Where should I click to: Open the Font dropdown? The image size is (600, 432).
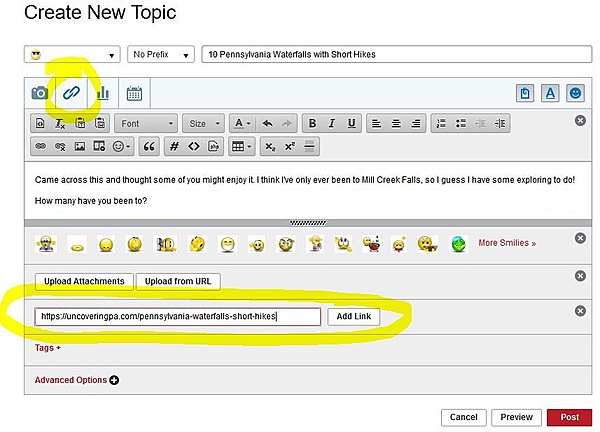click(146, 124)
